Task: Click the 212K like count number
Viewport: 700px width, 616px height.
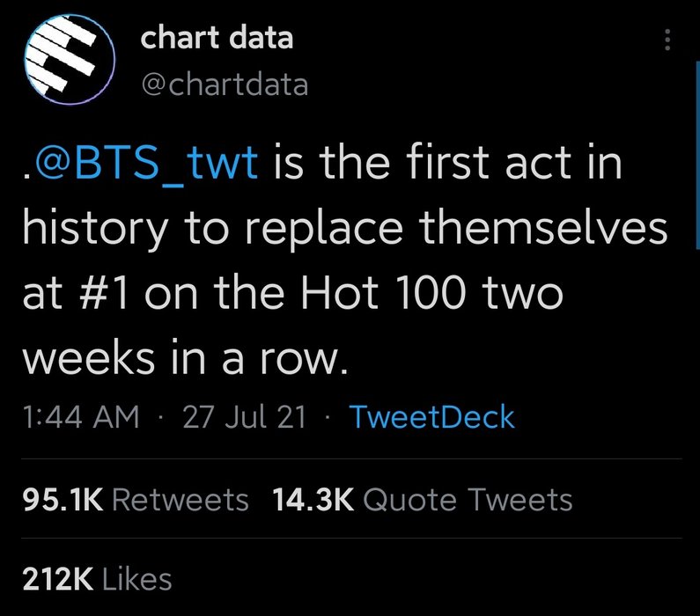Action: [x=58, y=579]
